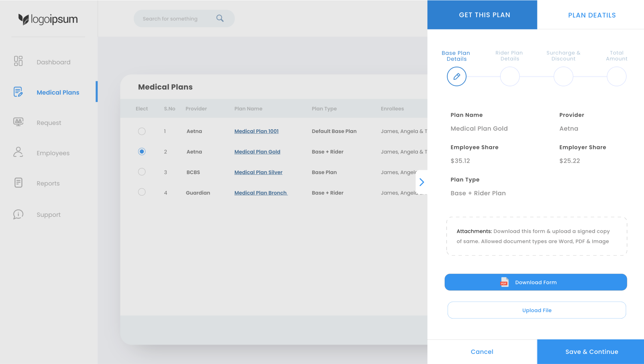Image resolution: width=644 pixels, height=364 pixels.
Task: Select the BCBS Medical Plan Silver radio button
Action: [x=142, y=172]
